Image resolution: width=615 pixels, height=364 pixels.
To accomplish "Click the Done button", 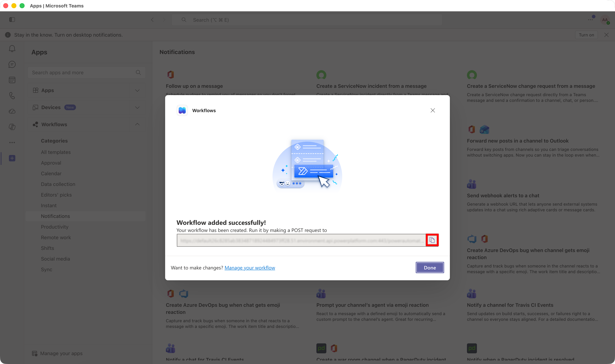I will (430, 268).
